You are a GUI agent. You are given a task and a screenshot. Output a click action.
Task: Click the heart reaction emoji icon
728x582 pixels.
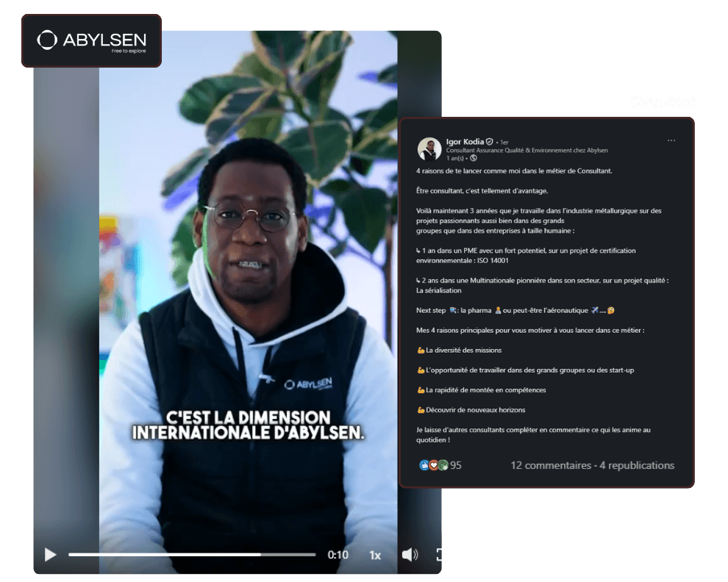click(x=433, y=465)
